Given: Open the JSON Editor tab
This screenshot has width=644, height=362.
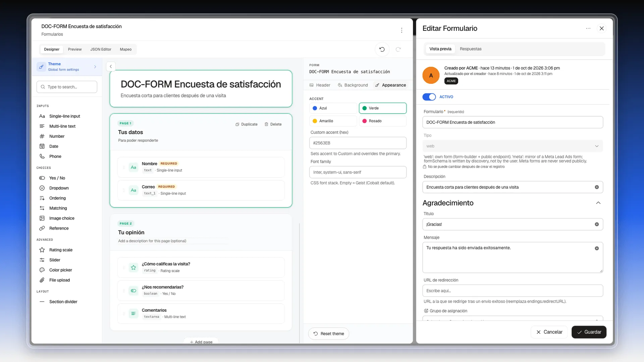Looking at the screenshot, I should click(101, 49).
